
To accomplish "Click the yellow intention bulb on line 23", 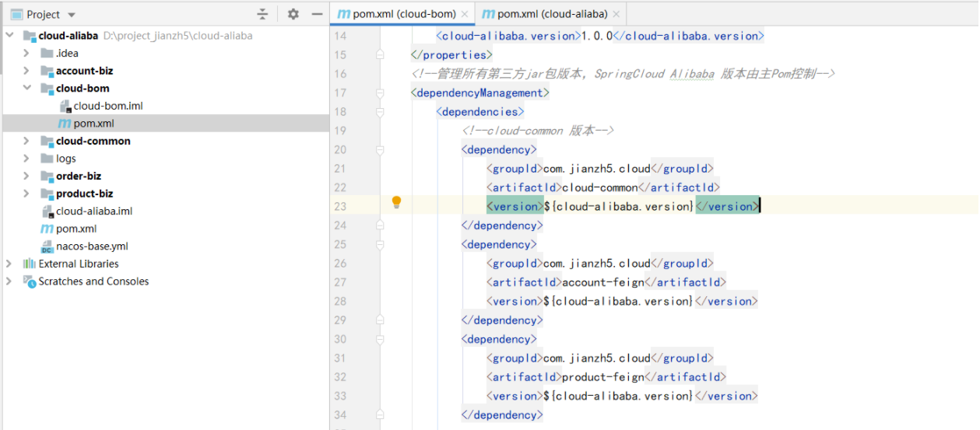I will click(x=396, y=202).
